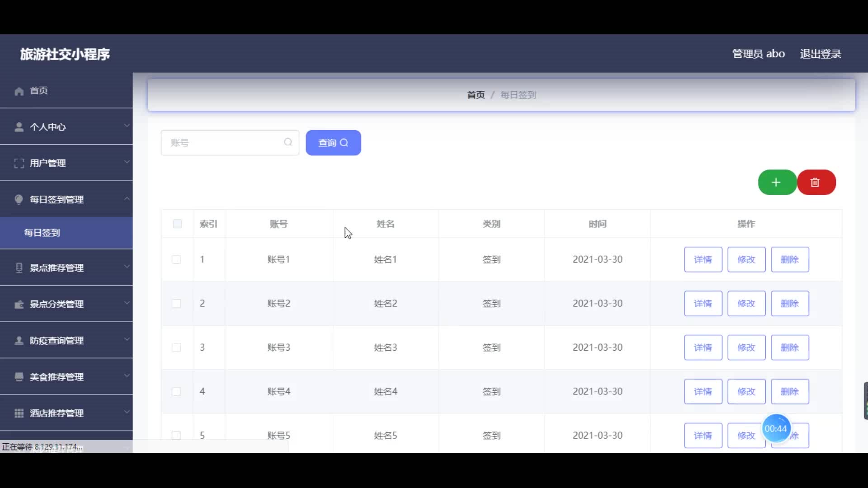Select the 每日签到 submenu item
Image resolution: width=868 pixels, height=488 pixels.
point(42,233)
